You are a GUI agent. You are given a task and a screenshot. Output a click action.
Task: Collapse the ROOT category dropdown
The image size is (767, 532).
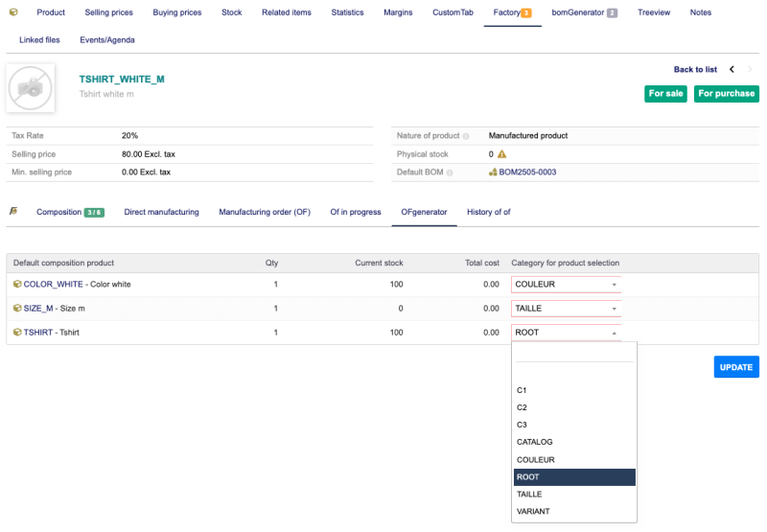[566, 333]
